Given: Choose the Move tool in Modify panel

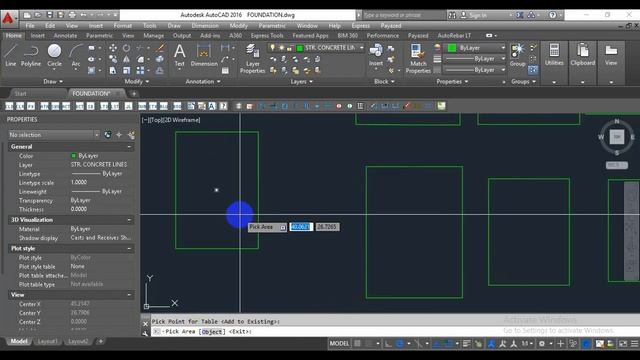Looking at the screenshot, I should click(113, 48).
